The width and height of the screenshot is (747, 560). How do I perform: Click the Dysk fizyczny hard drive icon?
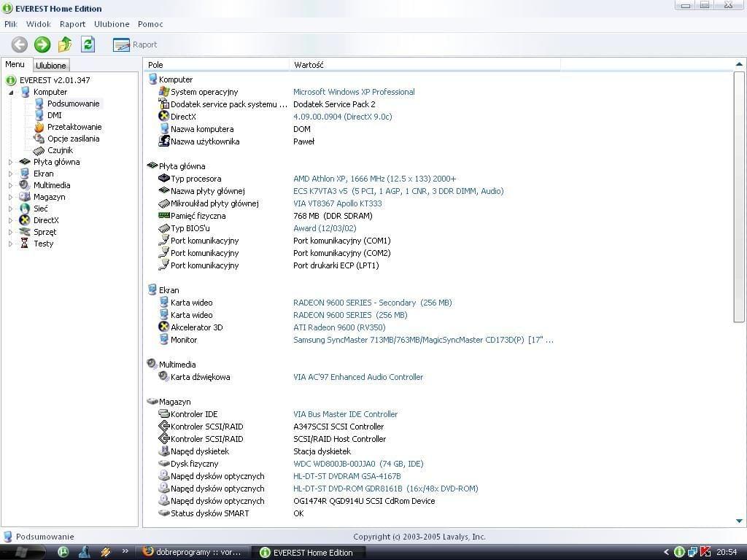click(x=164, y=463)
